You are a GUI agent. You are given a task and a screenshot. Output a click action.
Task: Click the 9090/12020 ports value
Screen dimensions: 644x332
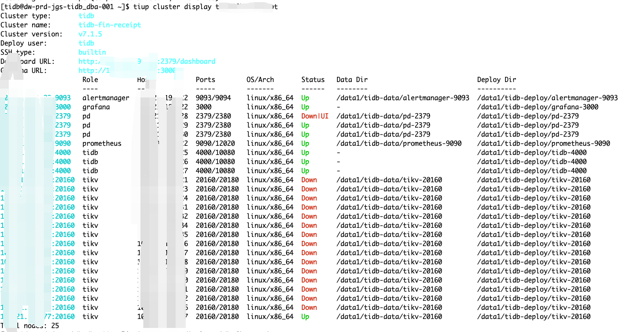(x=215, y=144)
